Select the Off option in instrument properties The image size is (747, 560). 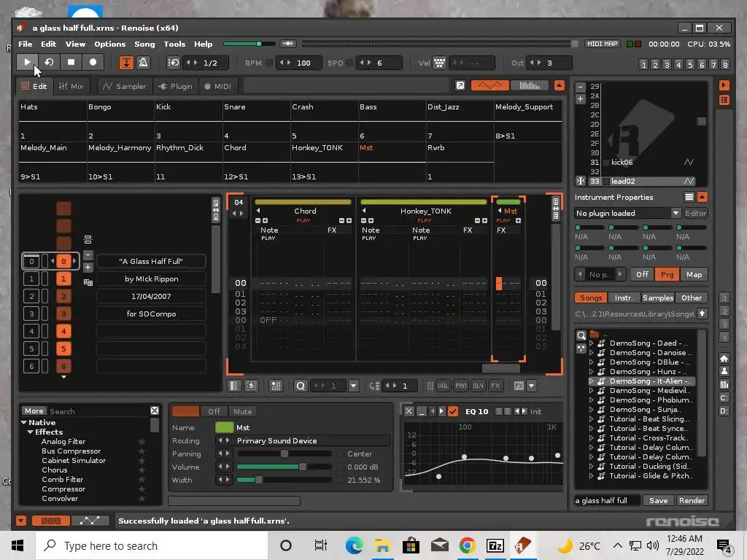[642, 274]
